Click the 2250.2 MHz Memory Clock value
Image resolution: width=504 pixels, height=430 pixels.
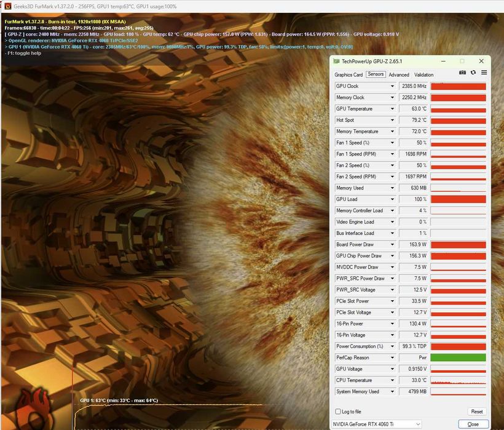point(414,97)
